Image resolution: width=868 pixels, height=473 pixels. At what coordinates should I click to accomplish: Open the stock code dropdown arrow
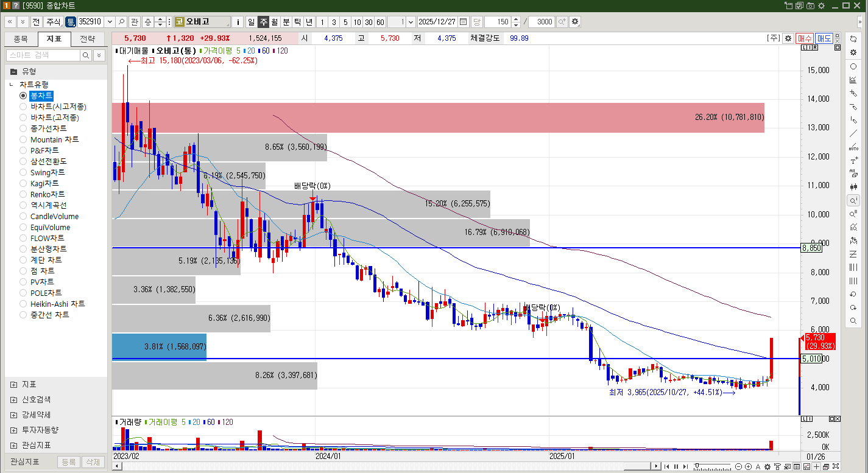pos(110,22)
